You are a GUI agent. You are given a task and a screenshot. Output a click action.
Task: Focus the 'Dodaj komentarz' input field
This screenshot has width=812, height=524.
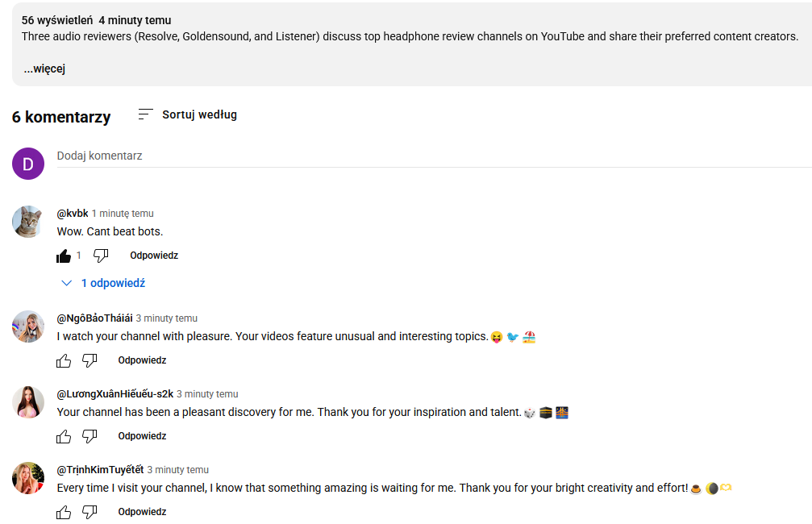[x=403, y=156]
